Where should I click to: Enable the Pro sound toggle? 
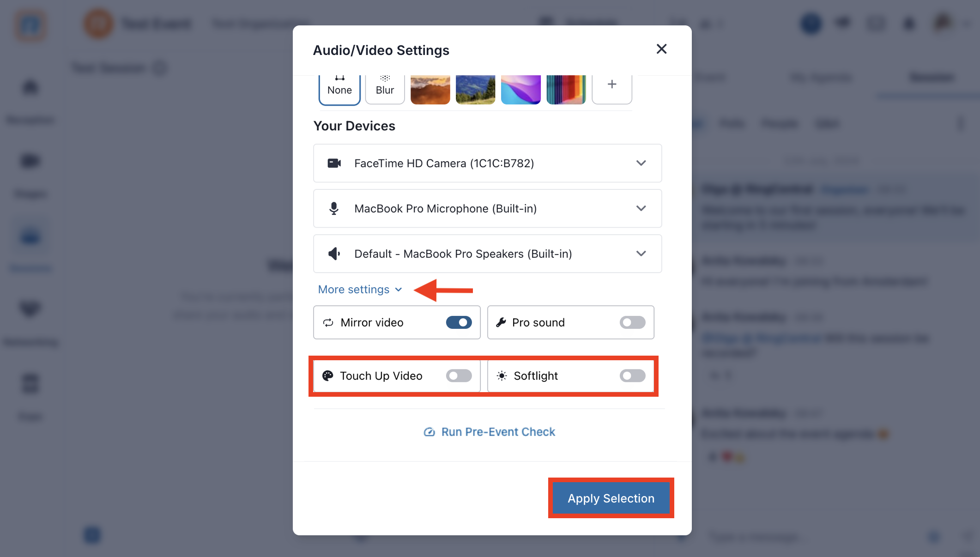click(632, 322)
